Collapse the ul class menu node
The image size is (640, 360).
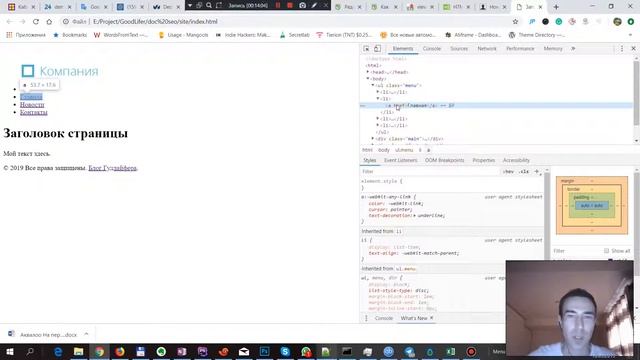click(x=373, y=85)
